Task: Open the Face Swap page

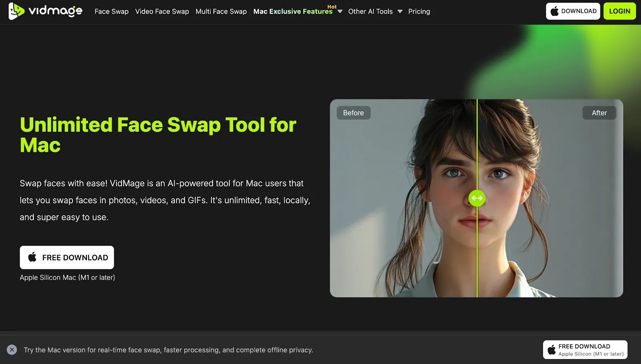Action: pos(111,12)
